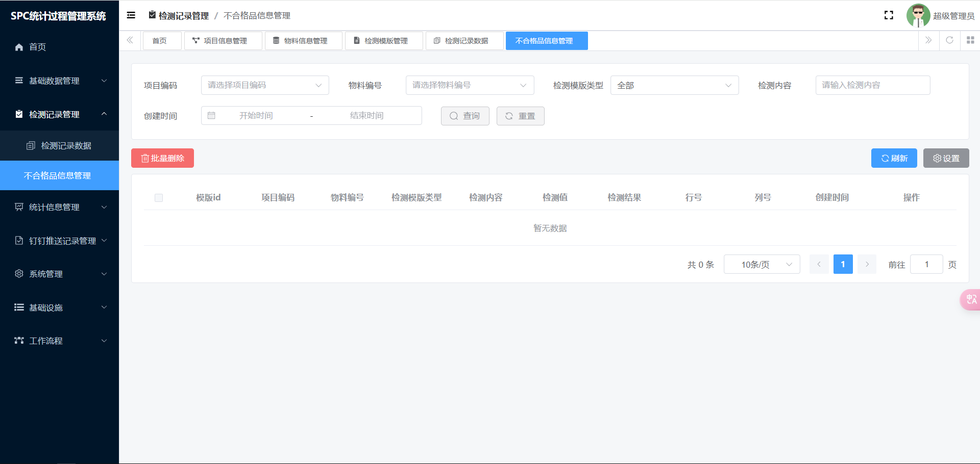Open the 检测模版类型 dropdown showing 全部
The image size is (980, 464).
coord(674,85)
